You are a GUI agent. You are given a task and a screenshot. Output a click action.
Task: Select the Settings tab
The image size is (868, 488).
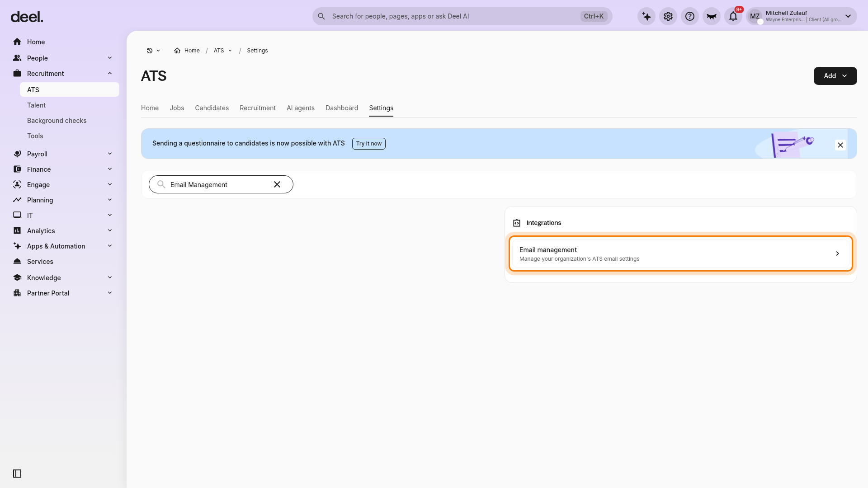[x=381, y=108]
